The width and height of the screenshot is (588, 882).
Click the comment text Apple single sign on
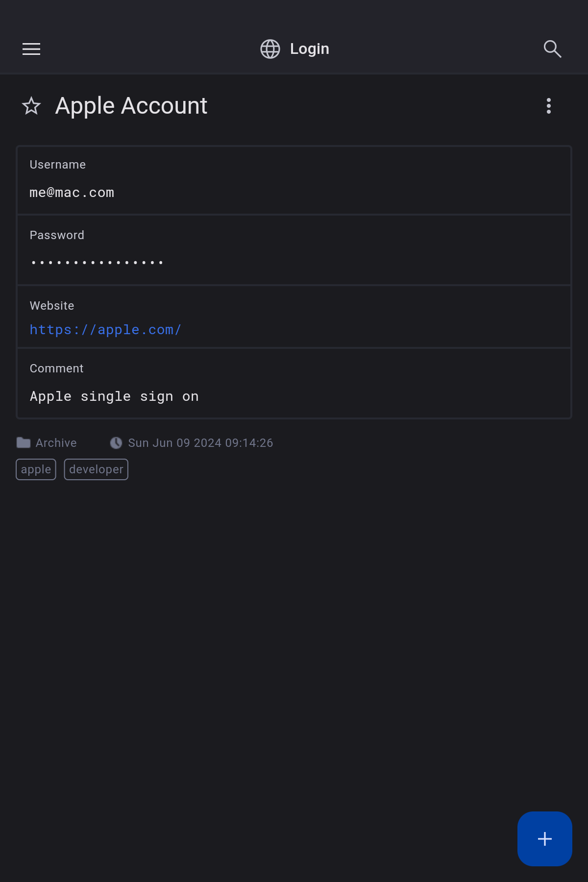point(114,396)
